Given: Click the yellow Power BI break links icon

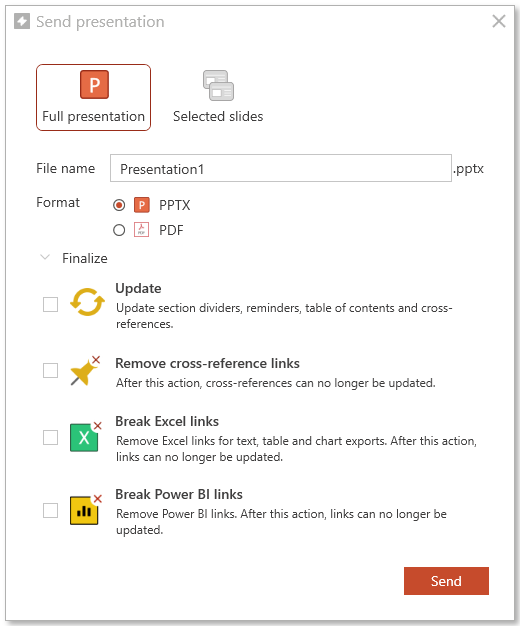Looking at the screenshot, I should [85, 509].
